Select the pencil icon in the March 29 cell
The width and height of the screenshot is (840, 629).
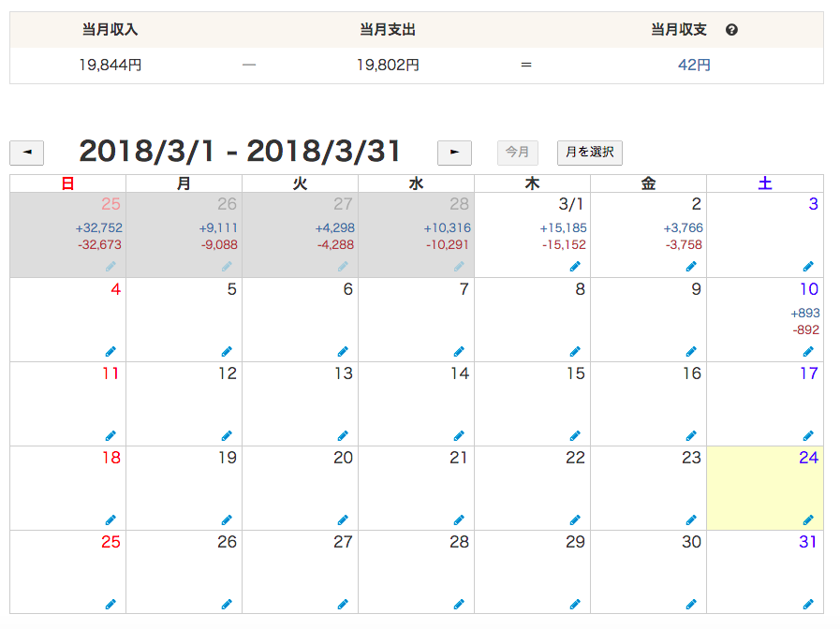(x=575, y=605)
